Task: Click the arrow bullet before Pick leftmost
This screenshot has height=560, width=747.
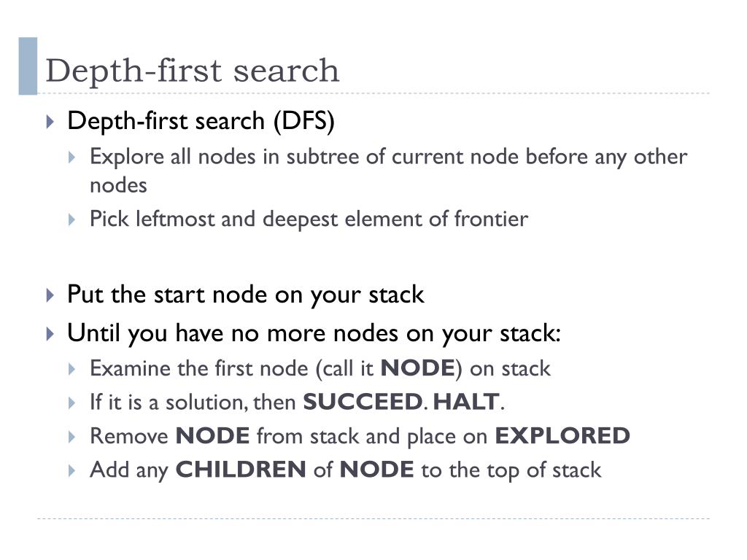Action: pos(72,220)
